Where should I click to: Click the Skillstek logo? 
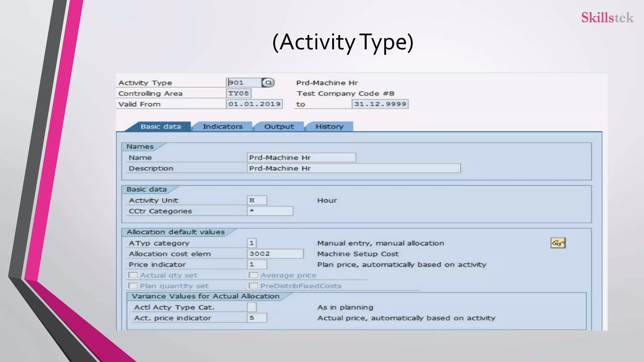(x=607, y=18)
